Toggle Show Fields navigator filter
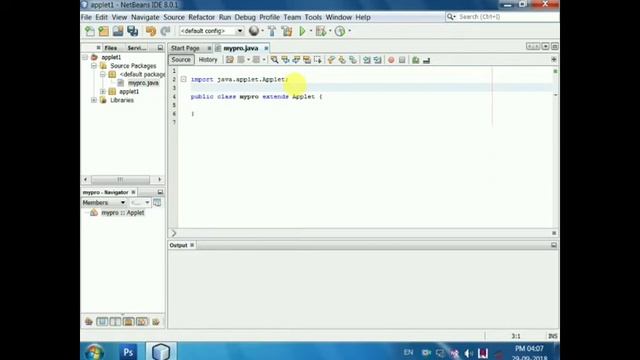The image size is (640, 360). [x=102, y=322]
